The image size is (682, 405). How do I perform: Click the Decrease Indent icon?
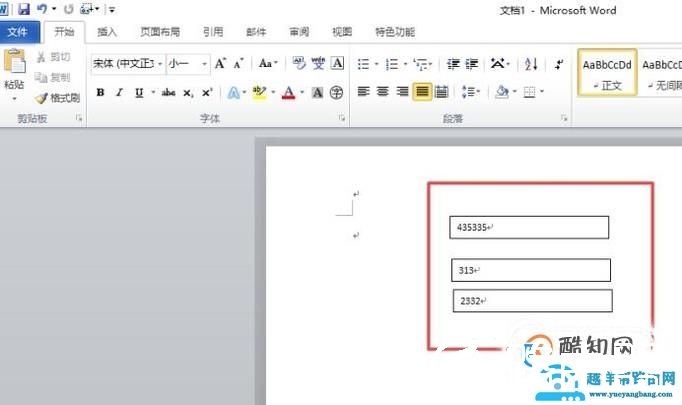[x=453, y=64]
